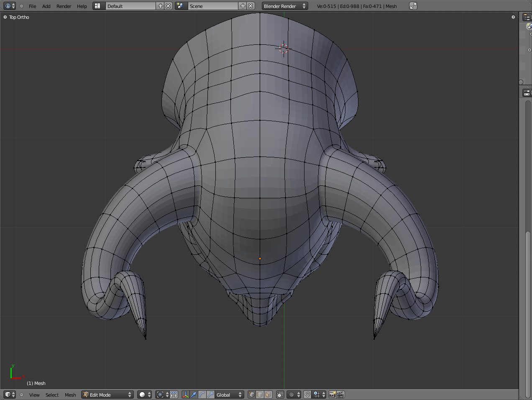Open the File menu
Screen dimensions: 532x400
click(x=32, y=6)
